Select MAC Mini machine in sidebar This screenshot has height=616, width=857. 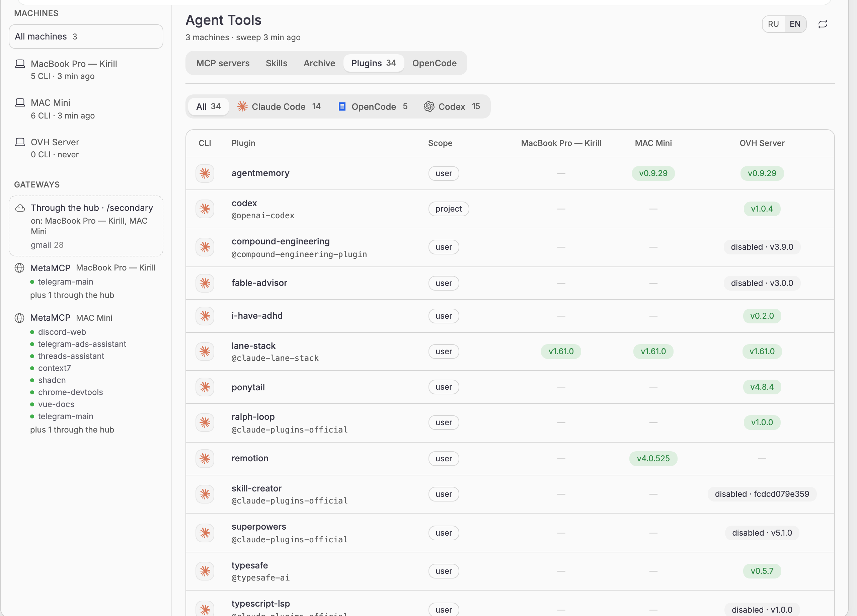tap(86, 109)
